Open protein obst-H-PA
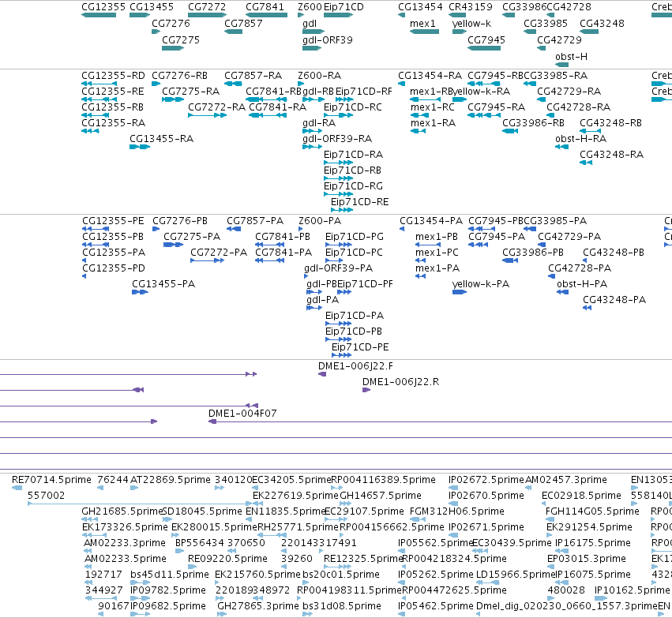 click(582, 284)
